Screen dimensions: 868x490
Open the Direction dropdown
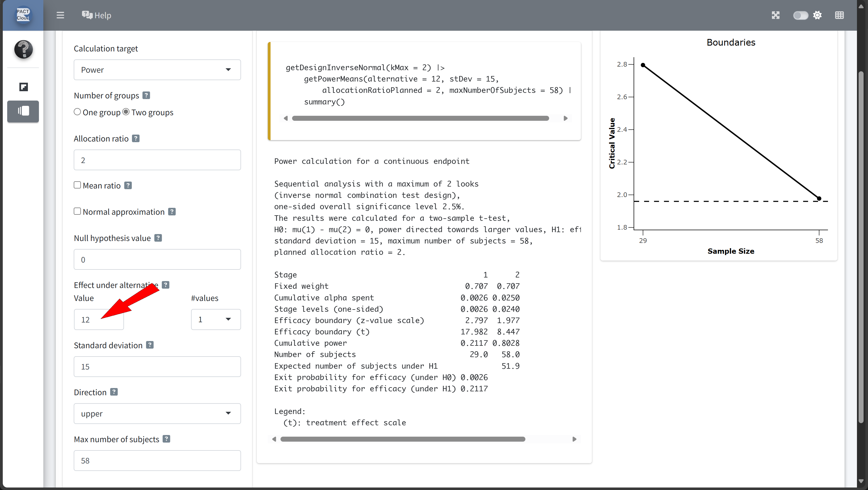pos(157,413)
